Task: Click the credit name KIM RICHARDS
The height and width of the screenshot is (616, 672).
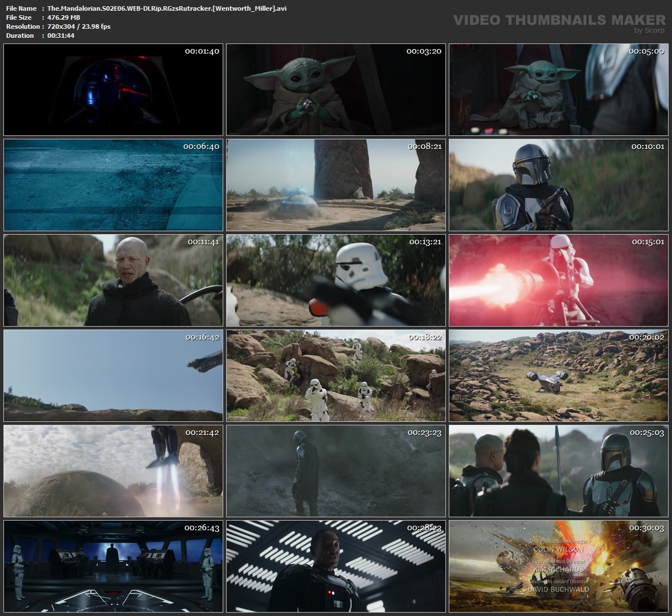Action: (559, 569)
